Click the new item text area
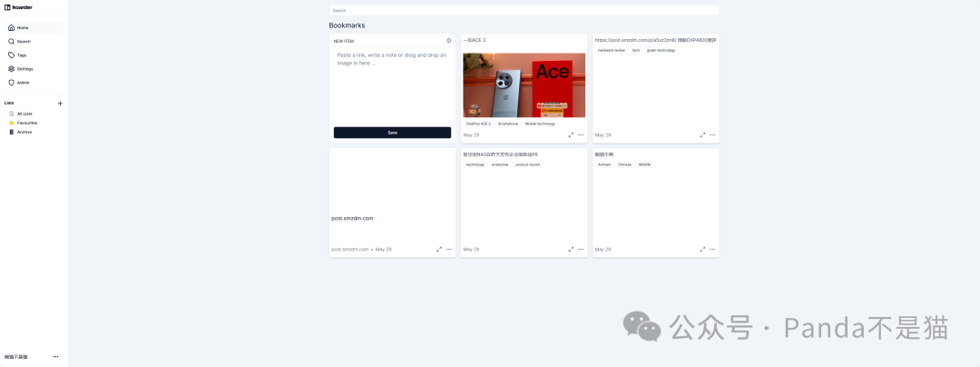 [393, 86]
